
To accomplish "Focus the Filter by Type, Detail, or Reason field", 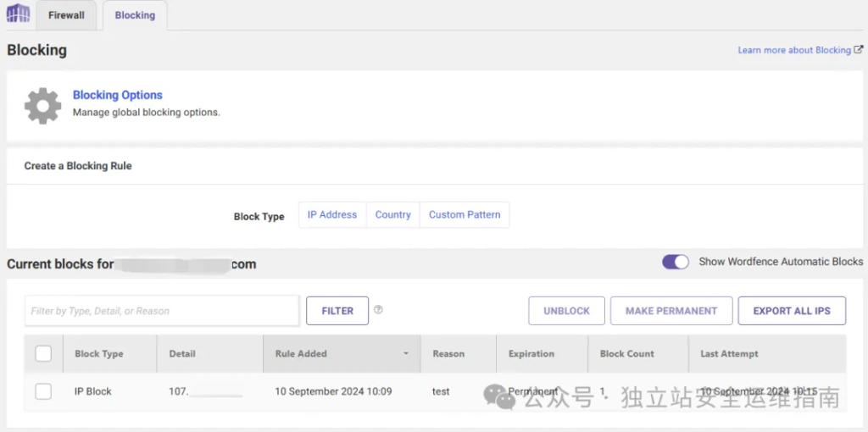I will [162, 311].
